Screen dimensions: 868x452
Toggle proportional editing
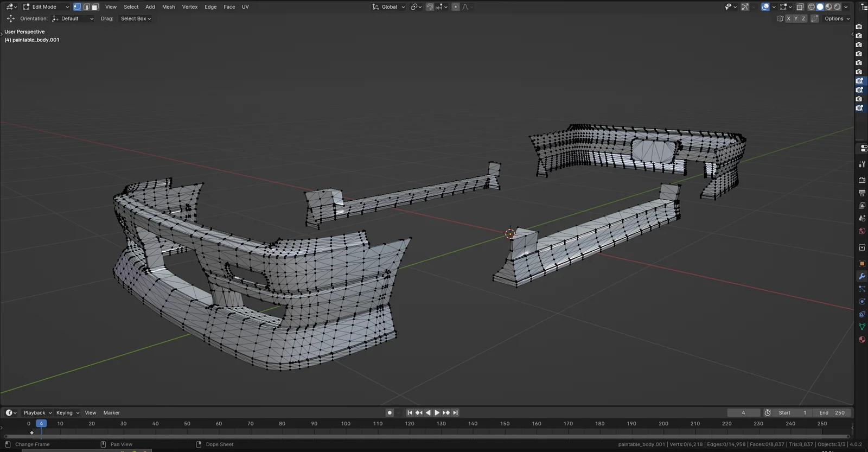pos(456,7)
